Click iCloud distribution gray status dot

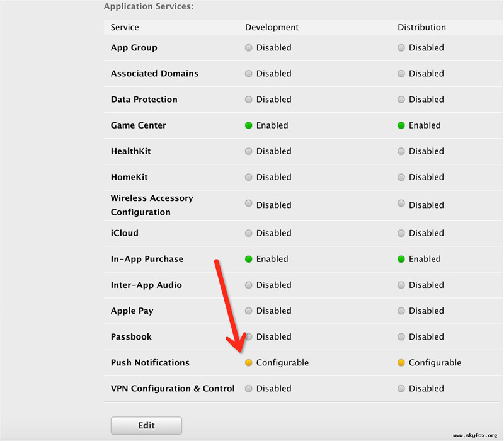401,233
